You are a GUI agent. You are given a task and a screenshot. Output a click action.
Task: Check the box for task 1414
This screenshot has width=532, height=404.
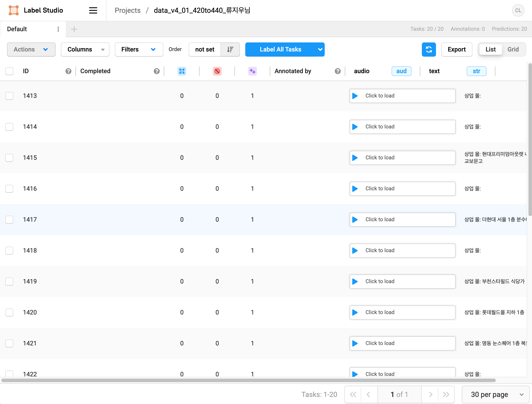pos(9,127)
